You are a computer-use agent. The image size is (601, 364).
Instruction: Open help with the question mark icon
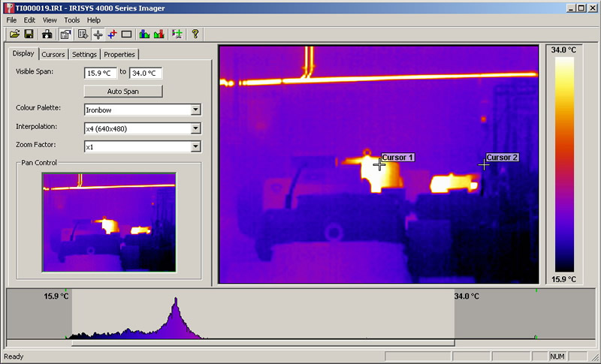(195, 34)
